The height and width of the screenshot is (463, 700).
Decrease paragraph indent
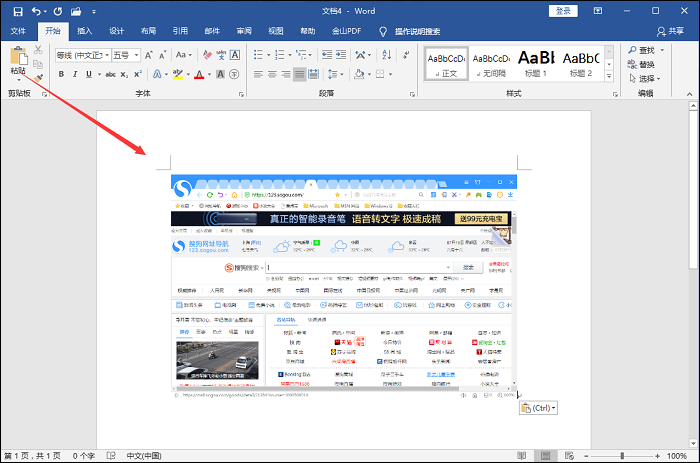327,55
